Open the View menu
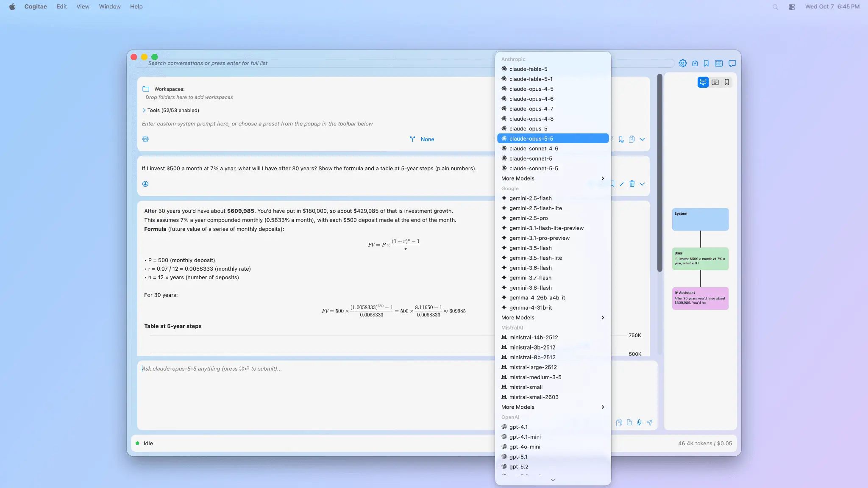The width and height of the screenshot is (868, 488). 83,6
